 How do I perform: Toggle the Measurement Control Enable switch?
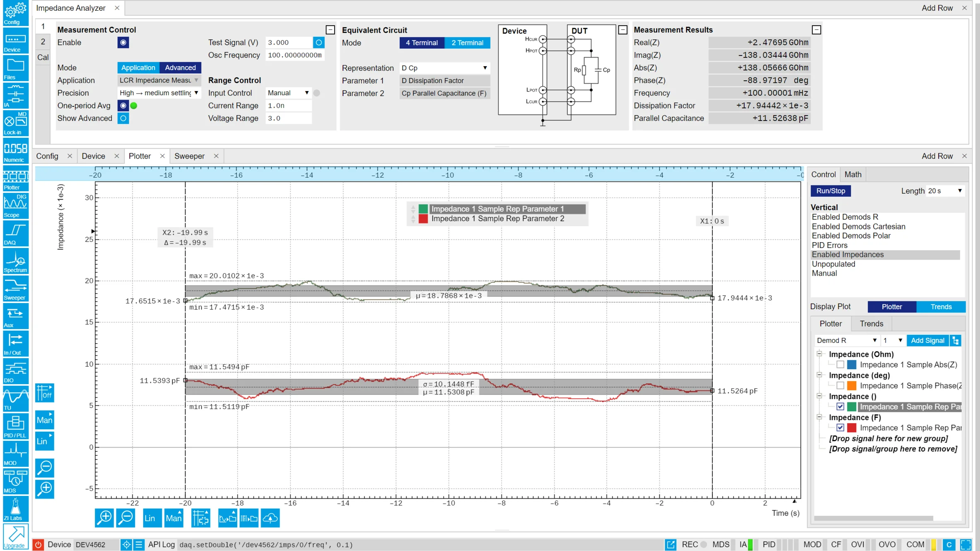tap(123, 42)
